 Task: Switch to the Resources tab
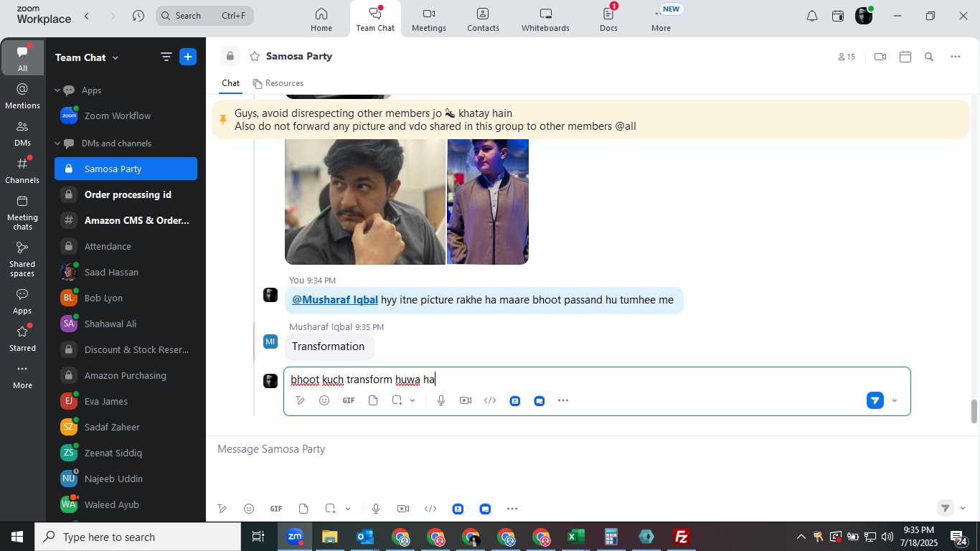point(278,83)
